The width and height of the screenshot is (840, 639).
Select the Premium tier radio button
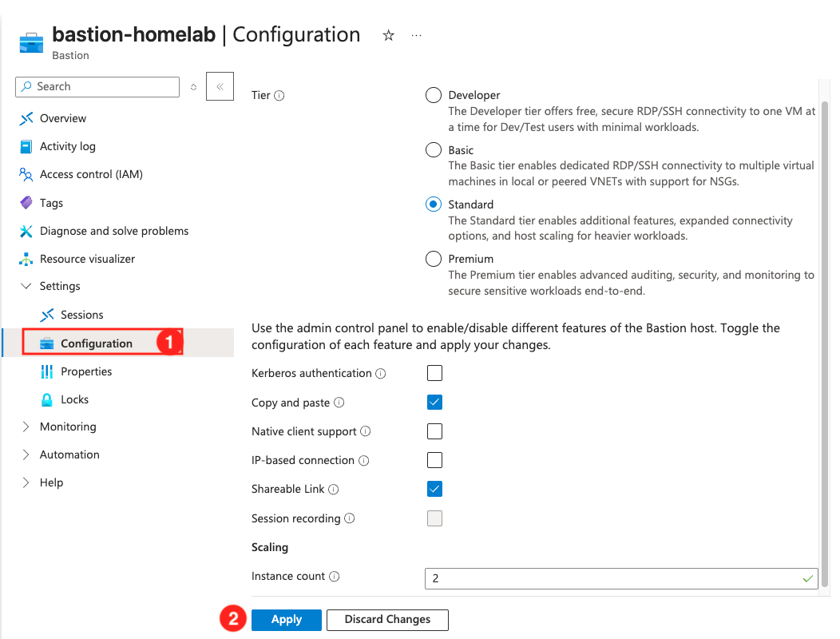434,259
